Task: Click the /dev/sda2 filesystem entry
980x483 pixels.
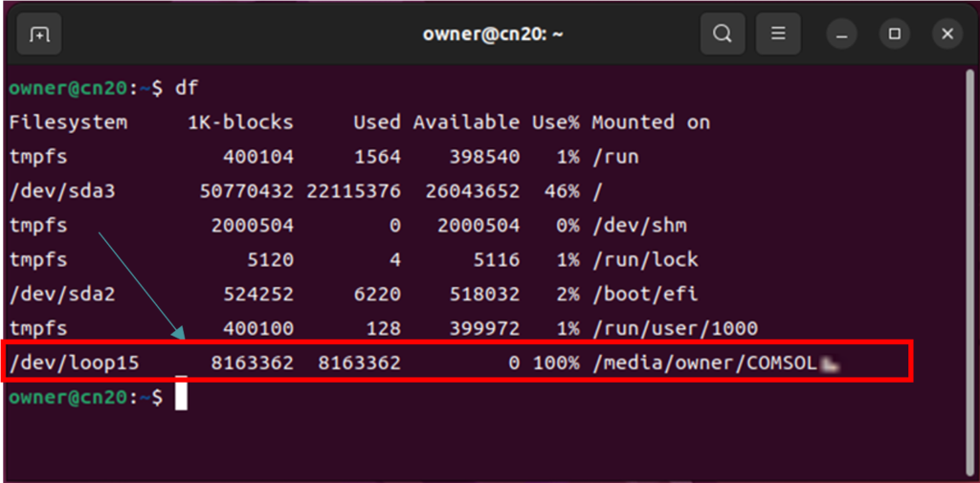Action: [x=62, y=295]
